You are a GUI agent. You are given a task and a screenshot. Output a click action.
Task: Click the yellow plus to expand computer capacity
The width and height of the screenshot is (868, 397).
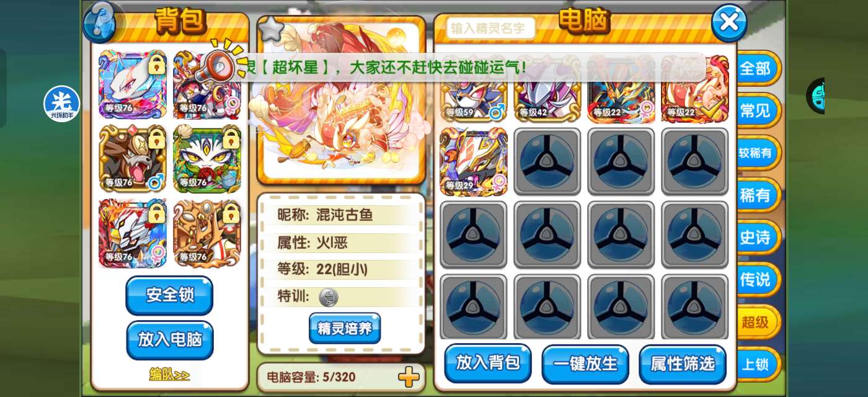(409, 377)
